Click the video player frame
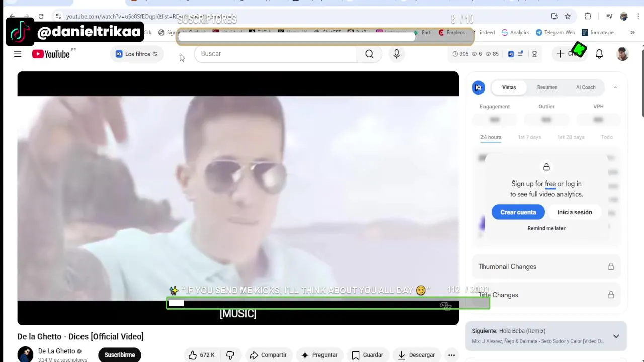This screenshot has height=362, width=644. (x=238, y=198)
